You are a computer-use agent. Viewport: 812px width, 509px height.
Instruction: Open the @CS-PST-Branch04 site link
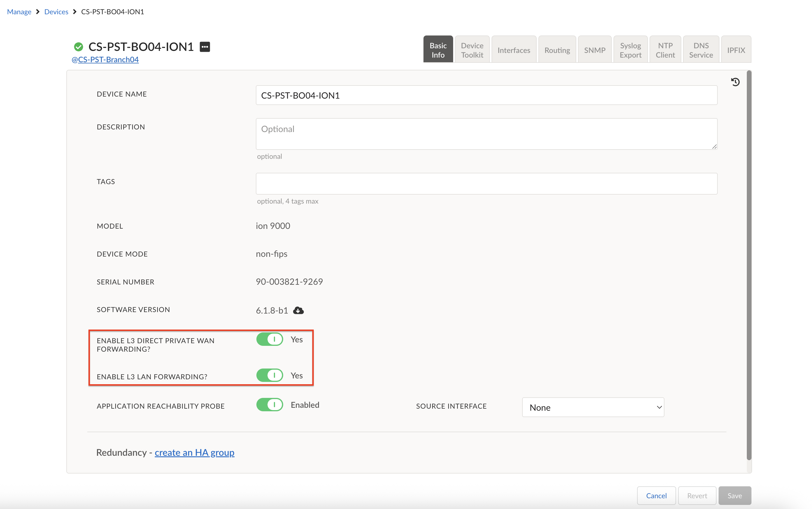click(x=105, y=60)
